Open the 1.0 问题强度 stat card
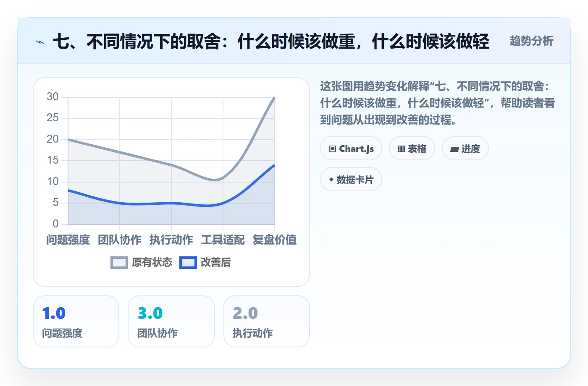Screen dimensions: 588x386 76,321
